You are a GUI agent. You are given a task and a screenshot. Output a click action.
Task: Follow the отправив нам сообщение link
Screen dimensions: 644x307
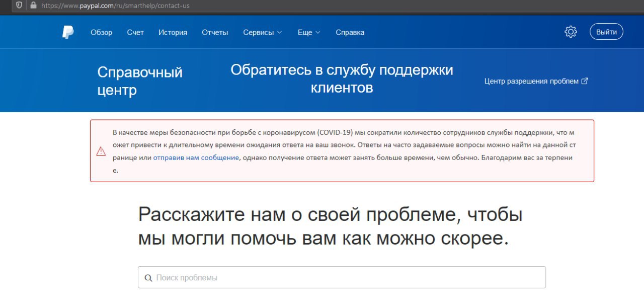(x=196, y=158)
